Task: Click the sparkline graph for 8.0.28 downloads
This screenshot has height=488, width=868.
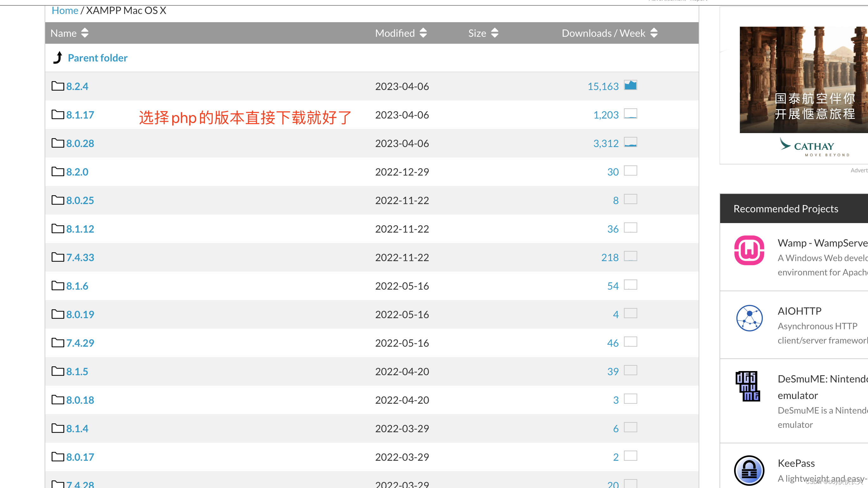Action: [x=631, y=143]
